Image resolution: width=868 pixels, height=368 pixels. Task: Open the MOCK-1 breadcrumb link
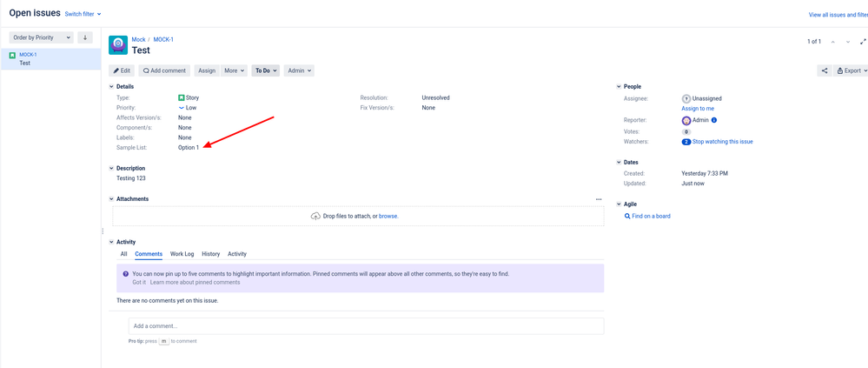tap(163, 39)
